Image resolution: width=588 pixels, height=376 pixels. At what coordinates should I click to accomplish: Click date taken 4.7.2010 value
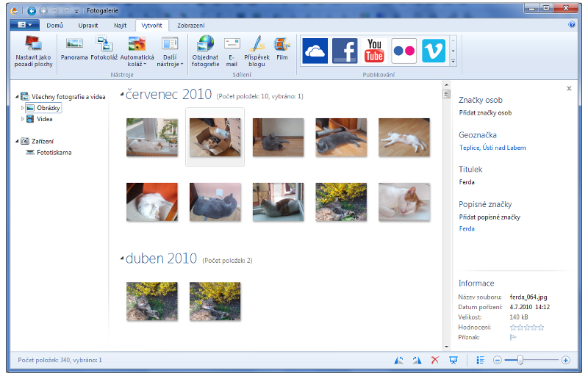(x=529, y=307)
